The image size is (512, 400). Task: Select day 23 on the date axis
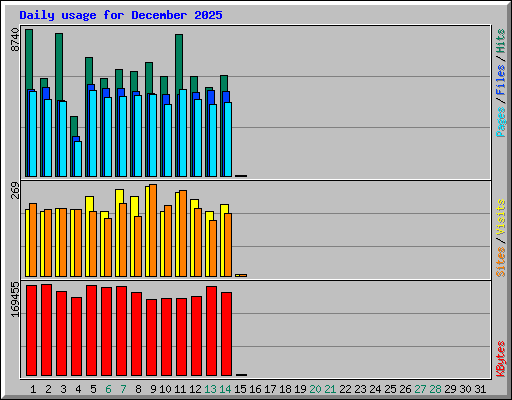point(360,389)
